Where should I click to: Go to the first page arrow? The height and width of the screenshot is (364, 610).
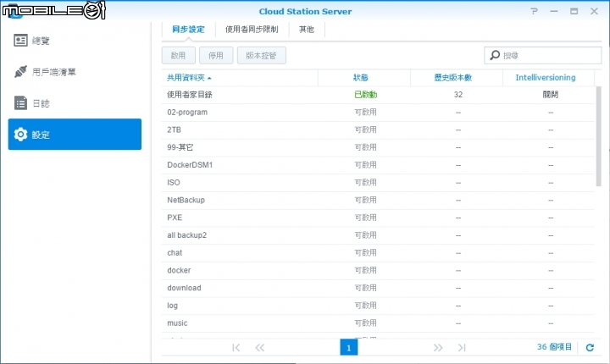click(x=236, y=347)
